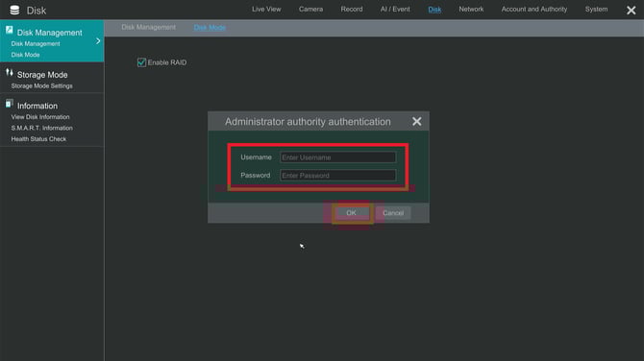Click the Disk Management section icon
This screenshot has width=644, height=361.
pos(9,30)
